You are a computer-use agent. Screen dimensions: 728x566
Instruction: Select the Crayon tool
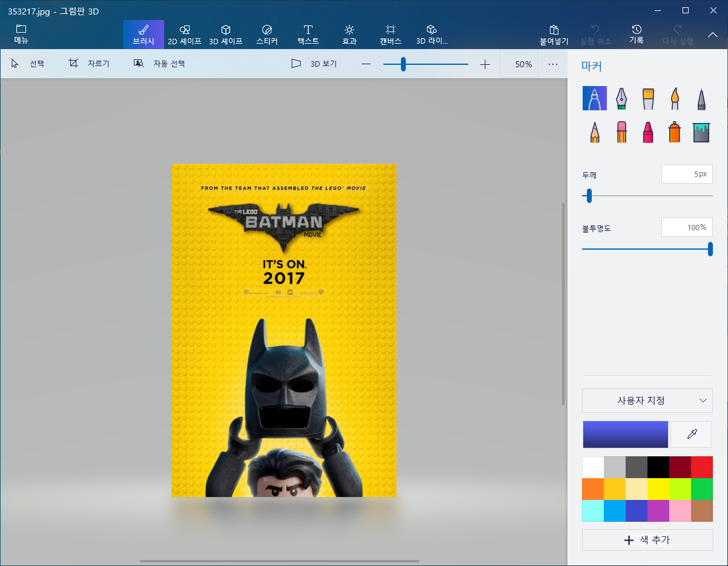coord(648,132)
